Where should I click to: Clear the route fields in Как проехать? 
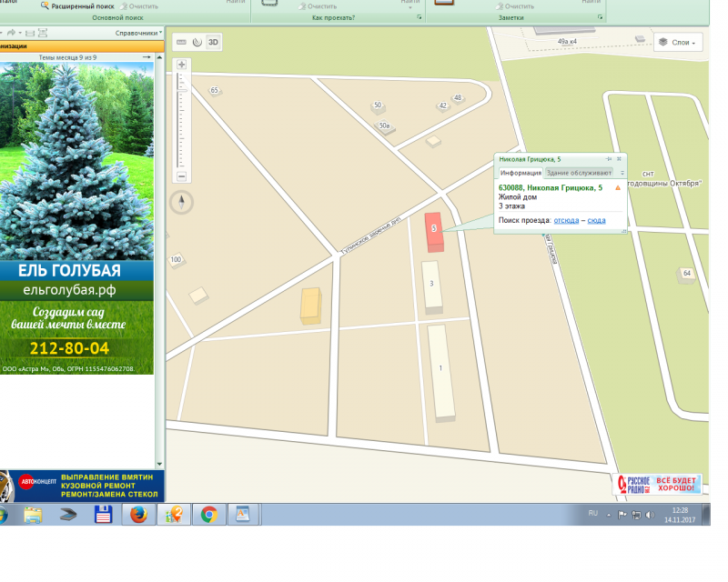click(x=318, y=6)
